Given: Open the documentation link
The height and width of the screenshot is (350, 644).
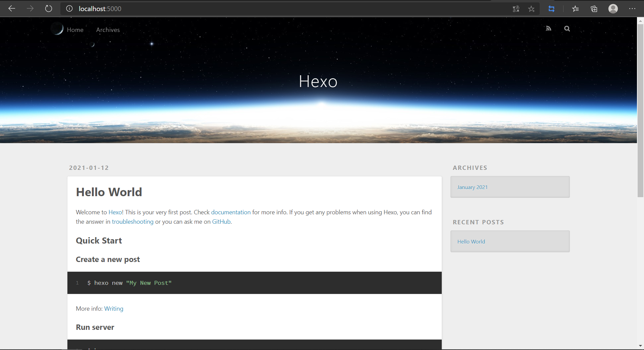Looking at the screenshot, I should [x=231, y=212].
